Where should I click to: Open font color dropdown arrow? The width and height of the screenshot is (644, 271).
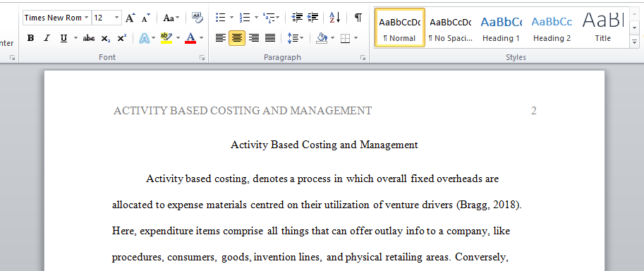[x=201, y=38]
